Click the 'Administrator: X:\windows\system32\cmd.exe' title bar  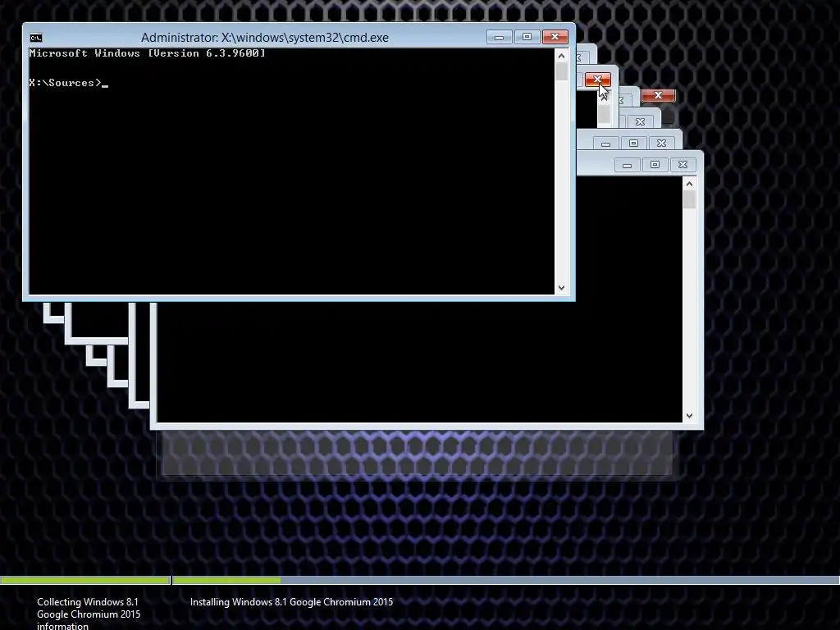(265, 38)
